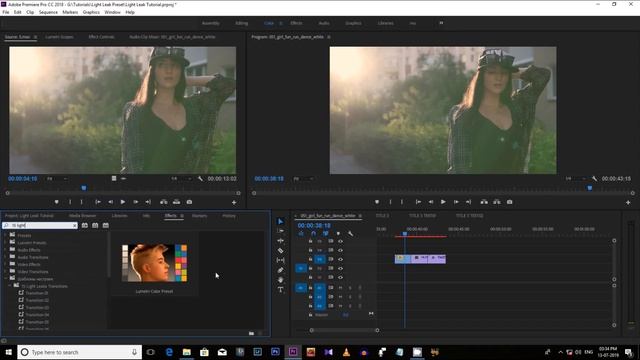This screenshot has height=360, width=640.
Task: Export frame from Program monitor
Action: pyautogui.click(x=509, y=202)
